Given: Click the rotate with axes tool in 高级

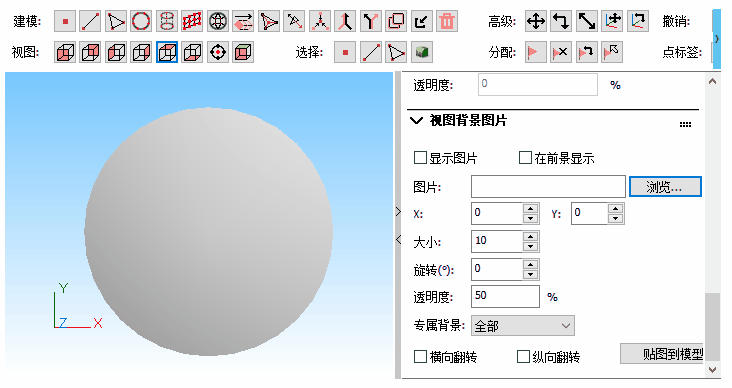Looking at the screenshot, I should pyautogui.click(x=638, y=21).
